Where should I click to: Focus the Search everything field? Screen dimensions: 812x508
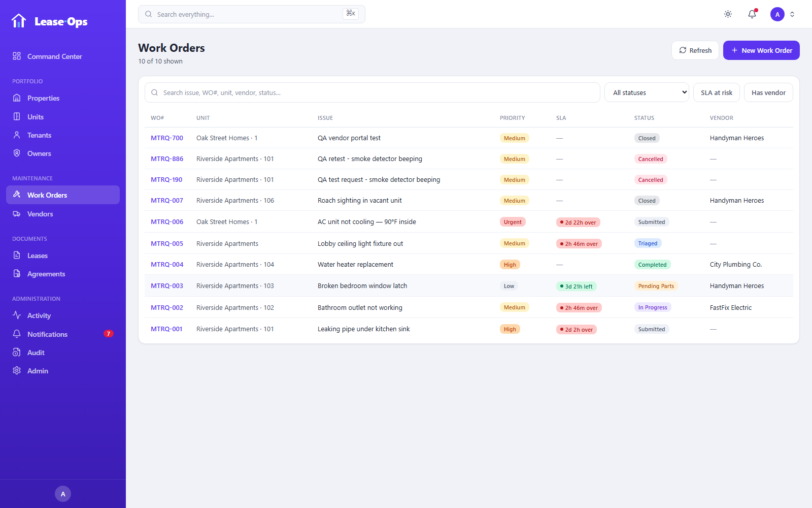tap(252, 14)
